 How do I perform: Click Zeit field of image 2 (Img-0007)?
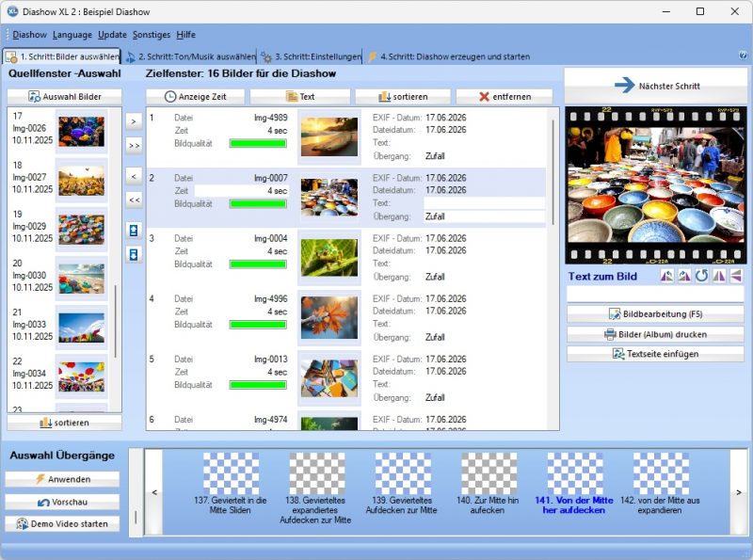coord(242,191)
